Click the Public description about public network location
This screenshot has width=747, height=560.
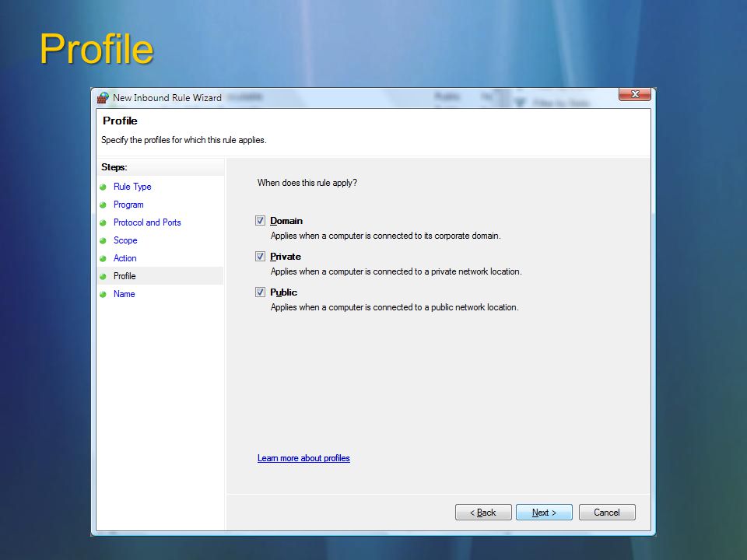pyautogui.click(x=395, y=307)
